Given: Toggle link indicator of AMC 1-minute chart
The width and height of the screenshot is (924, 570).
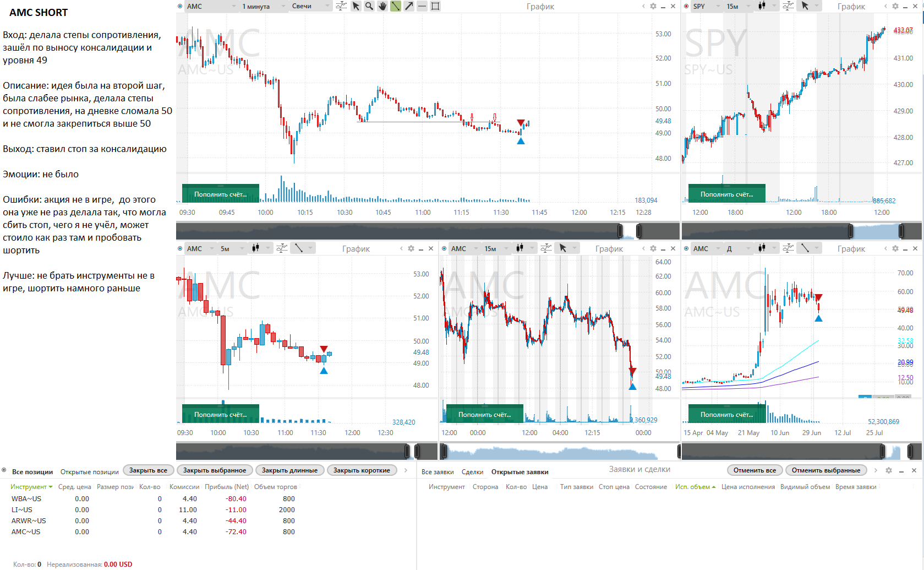Looking at the screenshot, I should [x=180, y=6].
